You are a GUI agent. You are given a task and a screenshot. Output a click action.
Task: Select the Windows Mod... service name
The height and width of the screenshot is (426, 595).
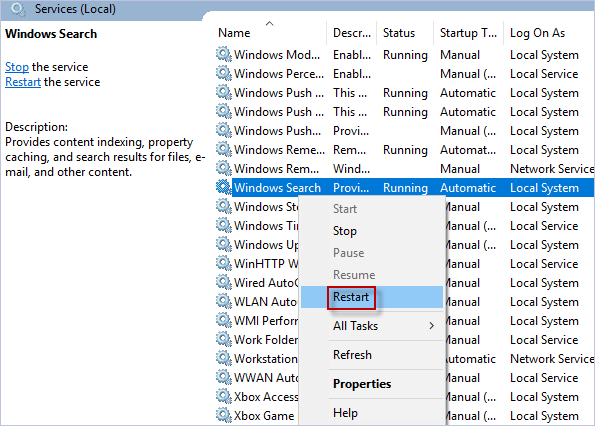point(277,55)
